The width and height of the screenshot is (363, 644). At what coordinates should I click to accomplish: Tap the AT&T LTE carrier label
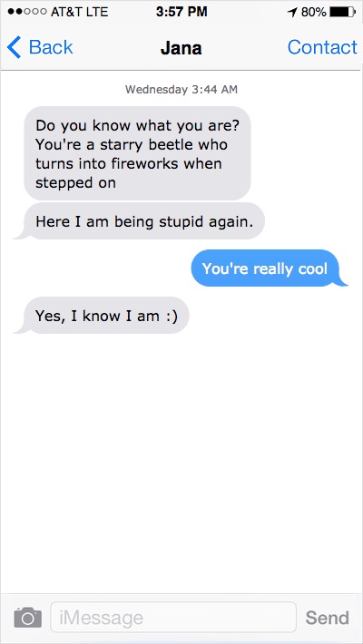pyautogui.click(x=79, y=12)
